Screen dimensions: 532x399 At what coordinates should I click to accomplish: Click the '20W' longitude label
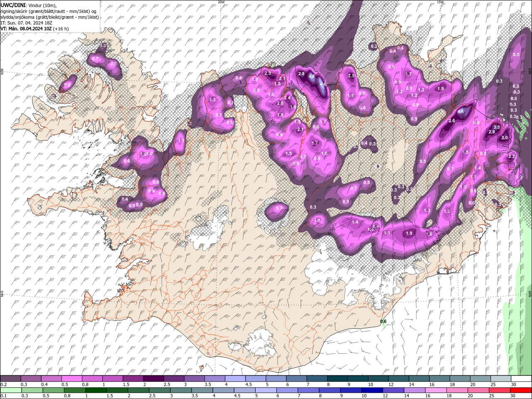point(221,2)
